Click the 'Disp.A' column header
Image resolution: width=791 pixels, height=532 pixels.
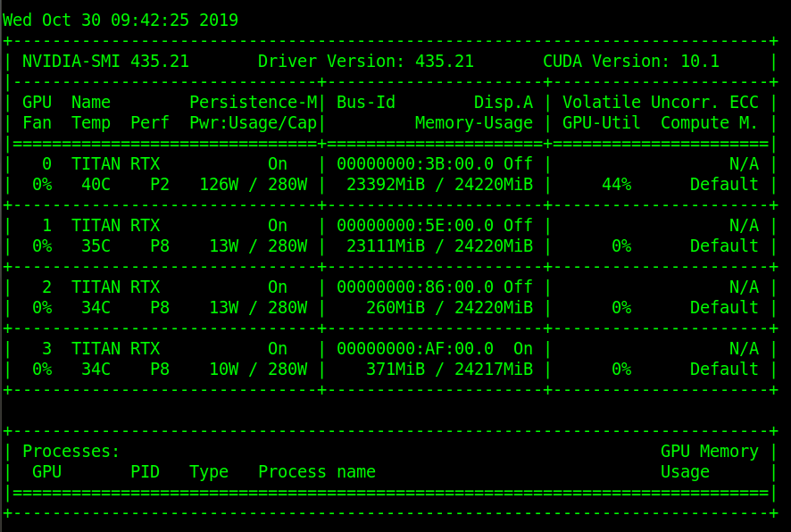pos(504,103)
